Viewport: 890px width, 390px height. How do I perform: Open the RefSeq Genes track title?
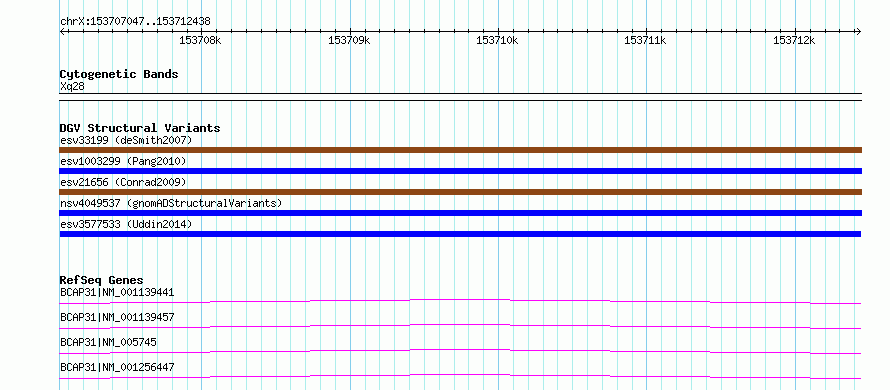pyautogui.click(x=102, y=280)
